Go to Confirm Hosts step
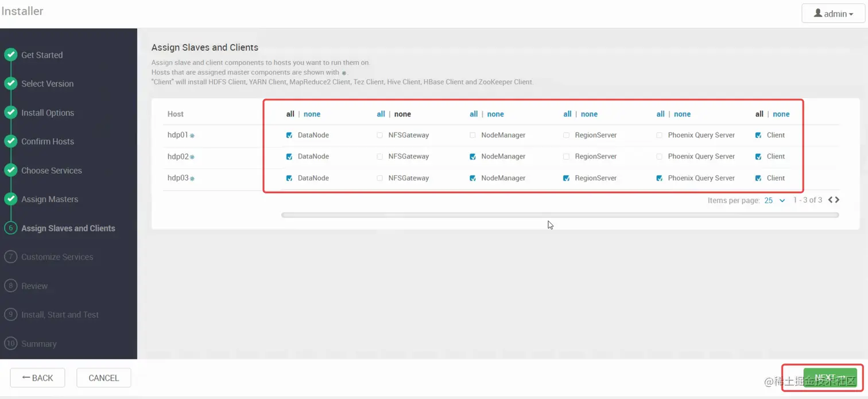This screenshot has height=399, width=868. [48, 142]
